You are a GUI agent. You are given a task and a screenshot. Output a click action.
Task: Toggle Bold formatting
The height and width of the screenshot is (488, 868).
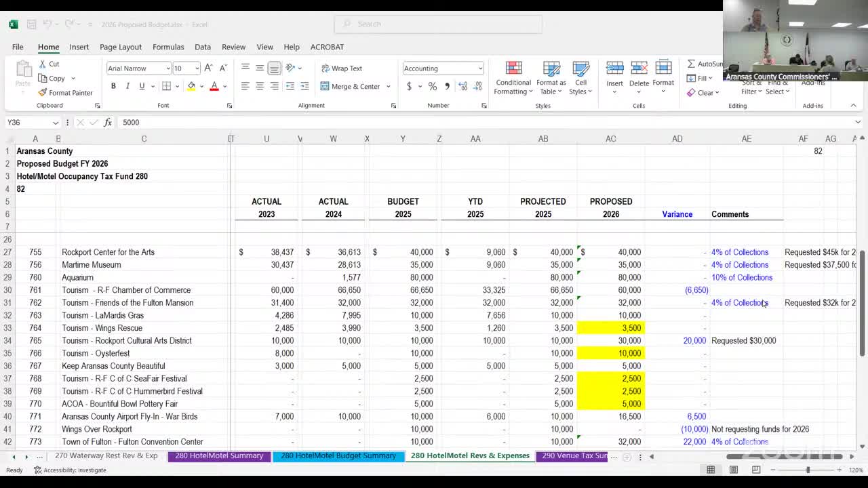113,86
